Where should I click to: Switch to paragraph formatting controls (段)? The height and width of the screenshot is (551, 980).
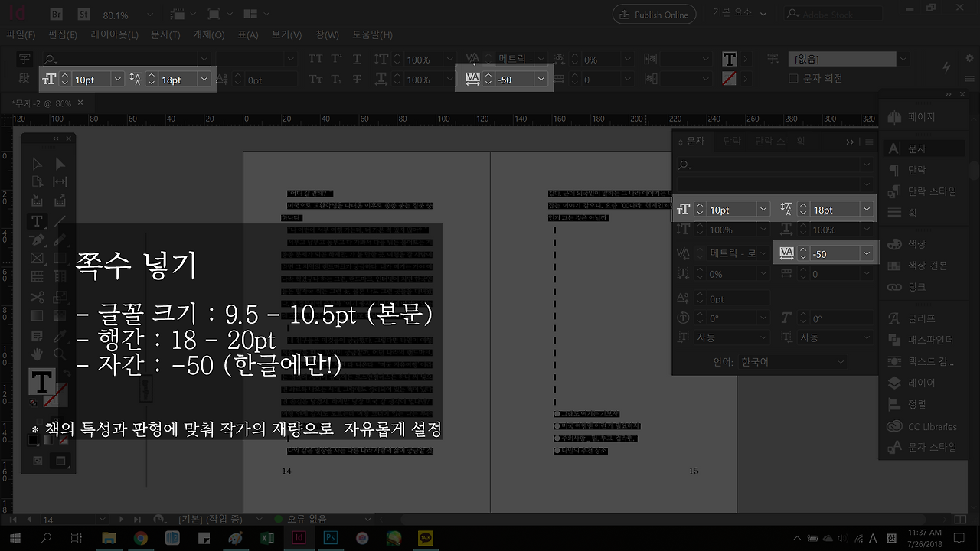[x=24, y=78]
